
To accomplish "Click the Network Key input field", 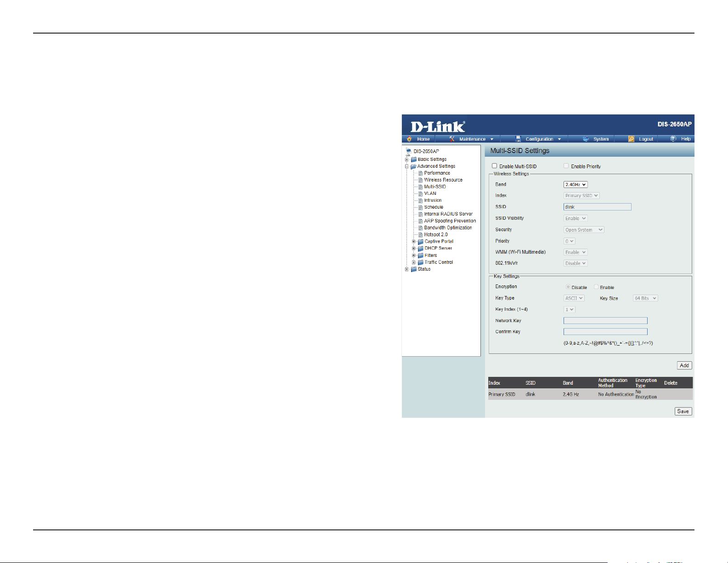I will tap(605, 321).
